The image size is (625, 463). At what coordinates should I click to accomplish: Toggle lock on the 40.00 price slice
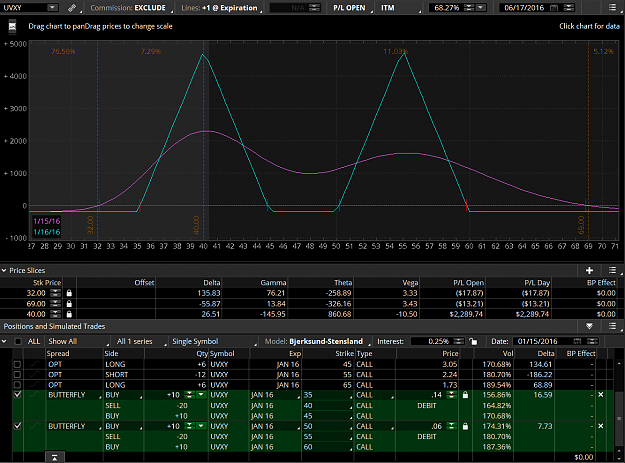point(69,314)
